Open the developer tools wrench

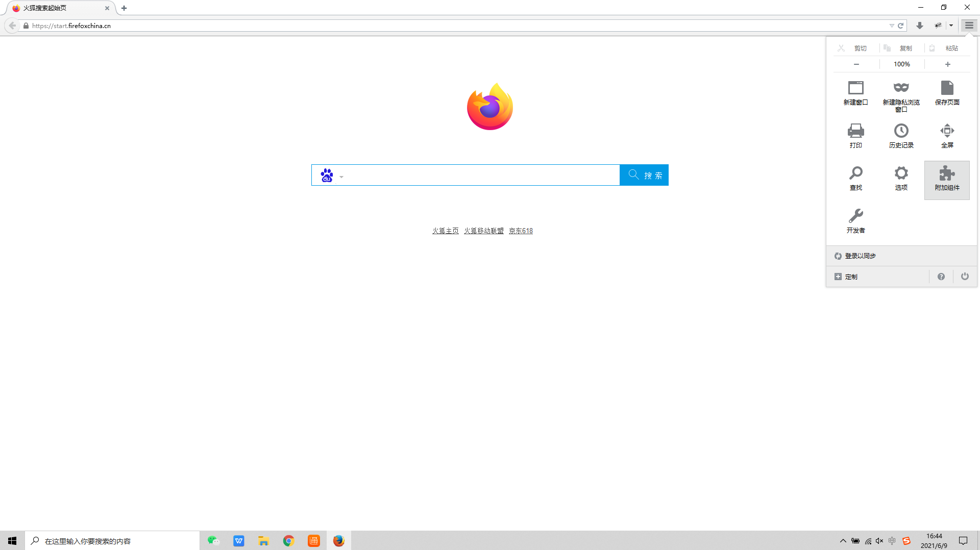[855, 221]
